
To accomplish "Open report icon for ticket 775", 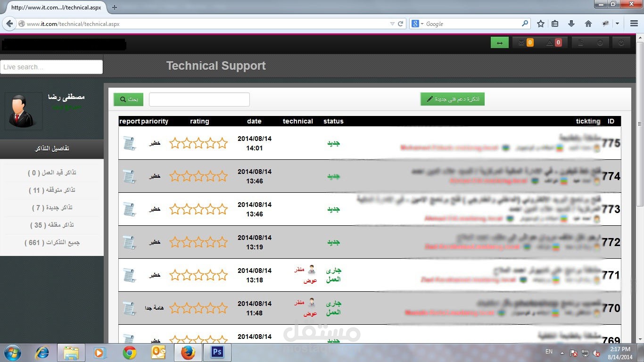I will [x=129, y=143].
